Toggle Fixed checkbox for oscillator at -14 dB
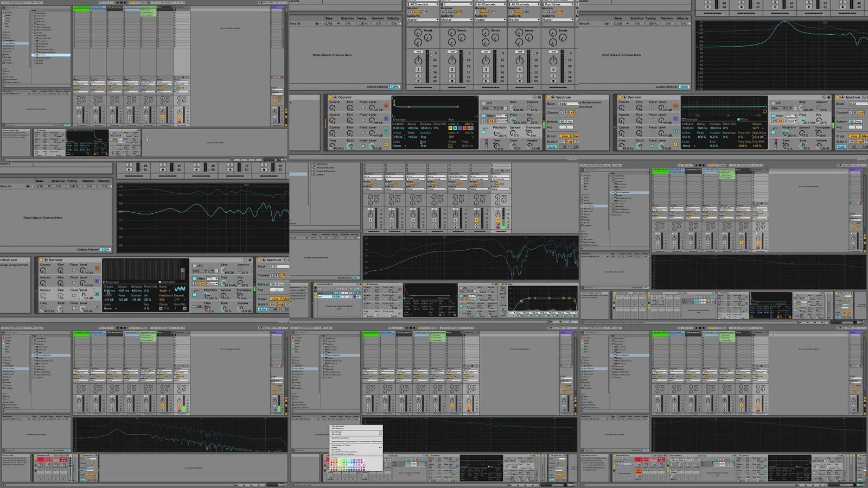 pos(74,296)
